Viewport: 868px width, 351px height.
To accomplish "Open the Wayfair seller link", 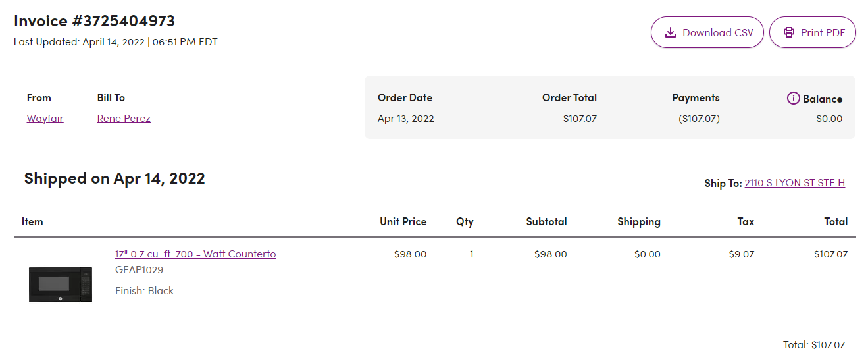I will click(45, 119).
